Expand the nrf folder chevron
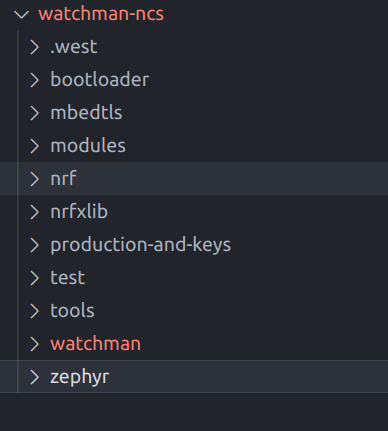Screen dimensions: 388x431 [x=35, y=179]
